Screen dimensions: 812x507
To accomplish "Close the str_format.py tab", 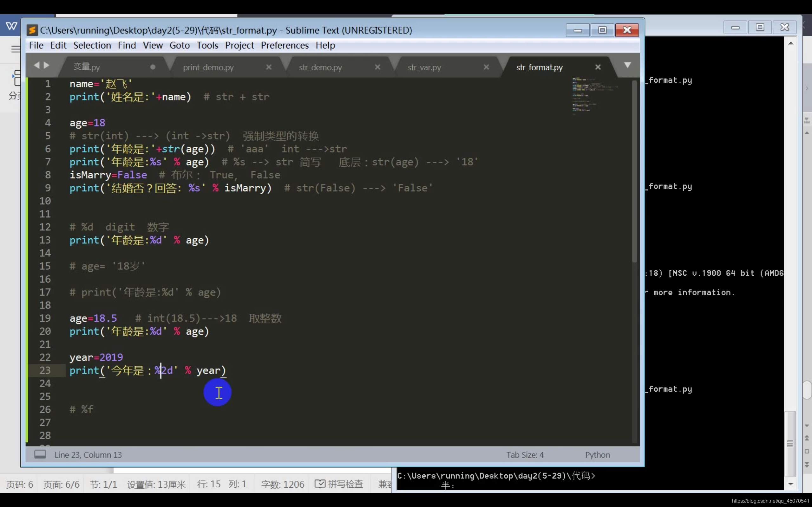I will (598, 67).
